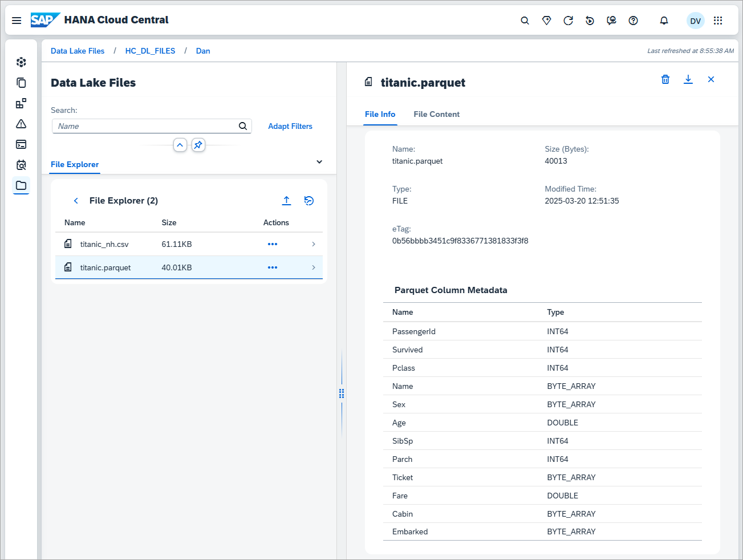Viewport: 743px width, 560px height.
Task: Go to HC_DL_FILES breadcrumb
Action: tap(151, 51)
